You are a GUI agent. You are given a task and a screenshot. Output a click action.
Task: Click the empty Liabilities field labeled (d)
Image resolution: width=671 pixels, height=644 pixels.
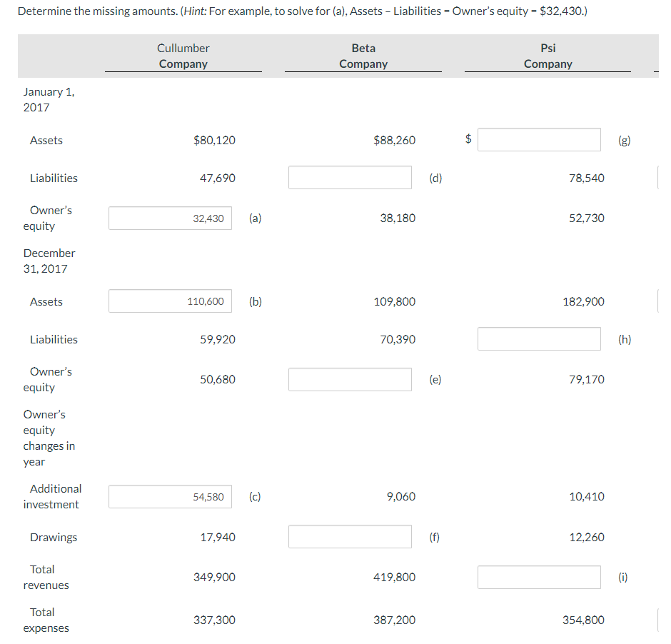(x=350, y=177)
